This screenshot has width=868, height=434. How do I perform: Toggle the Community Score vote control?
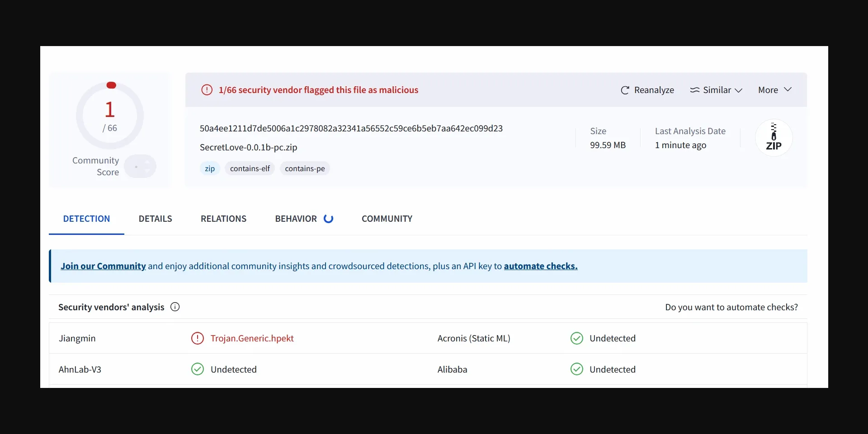tap(140, 167)
